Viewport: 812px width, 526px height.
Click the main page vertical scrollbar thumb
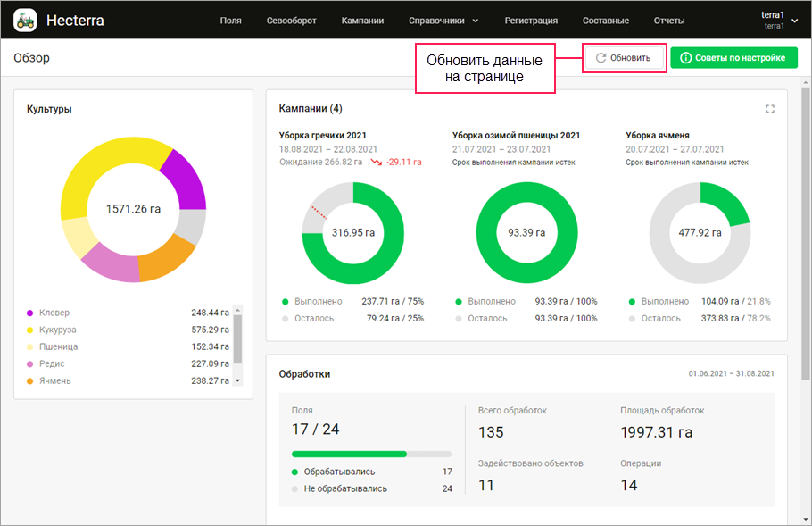coord(805,233)
